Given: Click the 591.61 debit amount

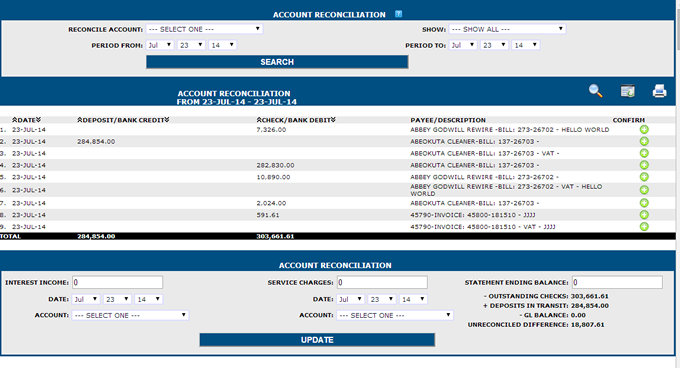Looking at the screenshot, I should click(x=268, y=215).
